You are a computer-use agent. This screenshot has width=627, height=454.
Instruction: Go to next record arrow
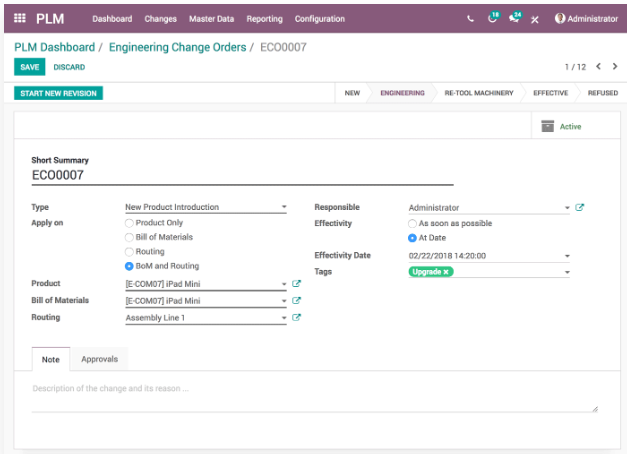614,67
